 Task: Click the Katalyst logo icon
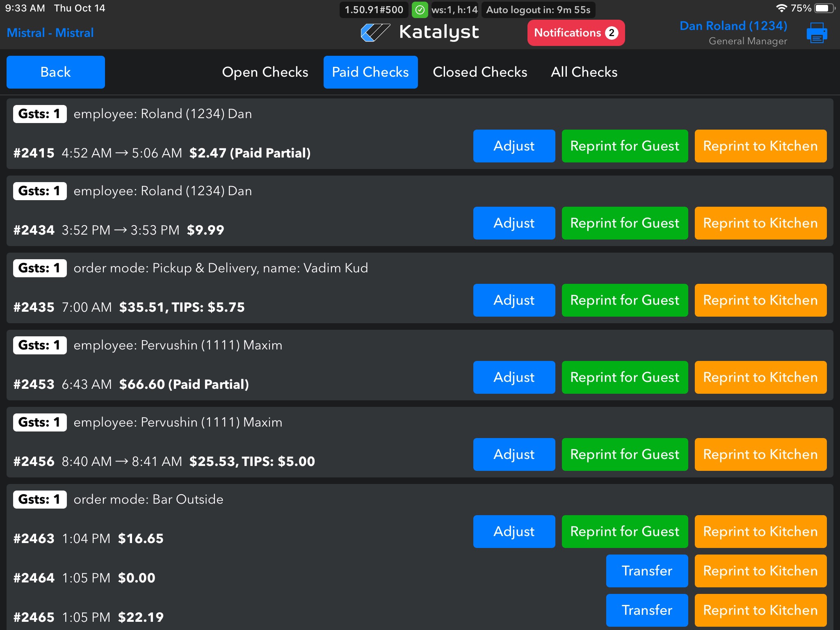pyautogui.click(x=375, y=32)
